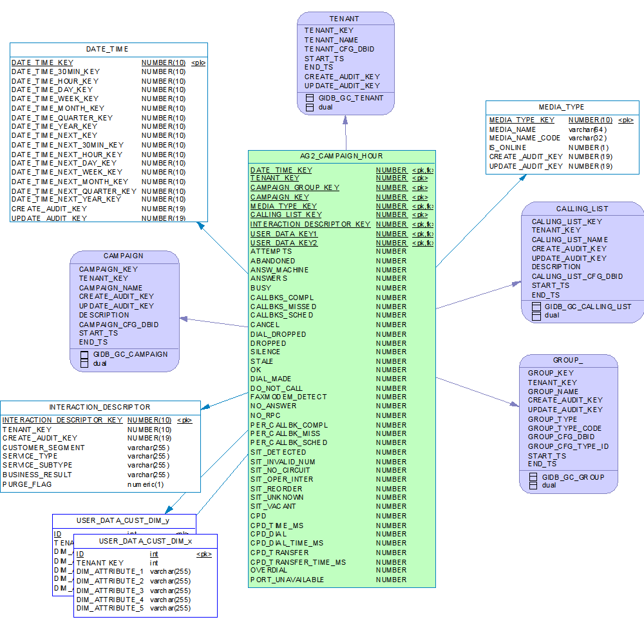The image size is (644, 644).
Task: Click the USER_DATA_CUST_DIM_x table title
Action: pos(145,541)
